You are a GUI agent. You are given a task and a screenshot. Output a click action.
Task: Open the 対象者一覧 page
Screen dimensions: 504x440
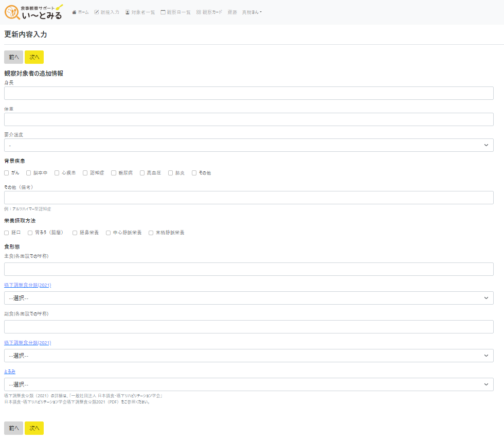[140, 12]
